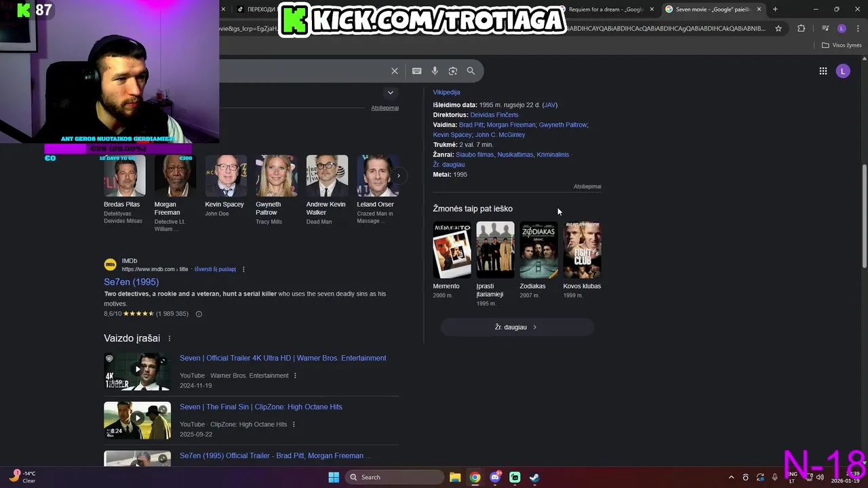Open Chrome profile avatar in toolbar
This screenshot has height=488, width=868.
click(x=842, y=28)
